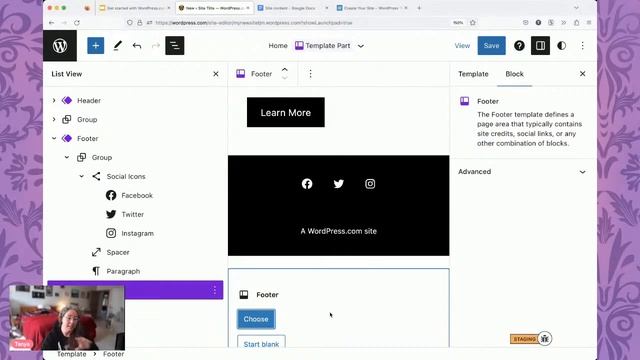Switch to the Block tab
This screenshot has height=360, width=640.
[x=514, y=74]
